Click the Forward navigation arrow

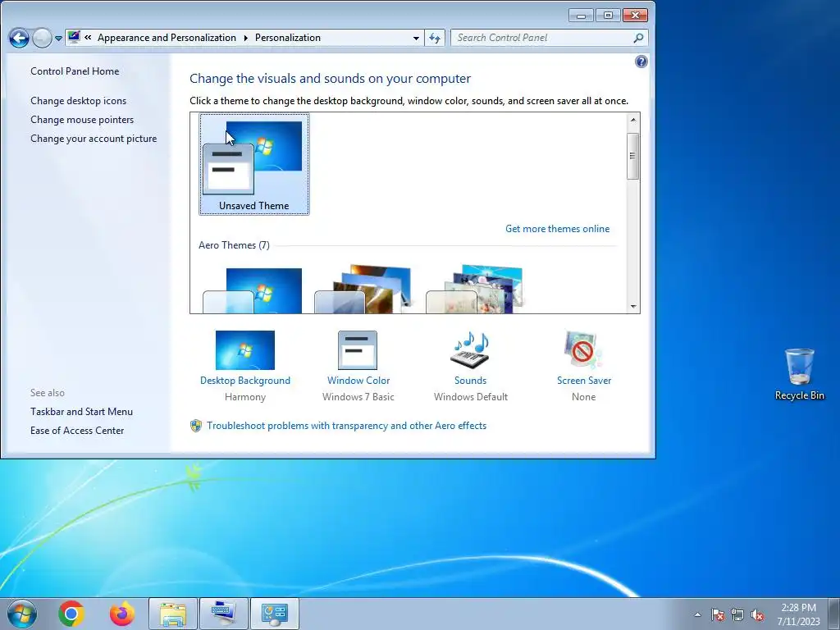coord(43,38)
